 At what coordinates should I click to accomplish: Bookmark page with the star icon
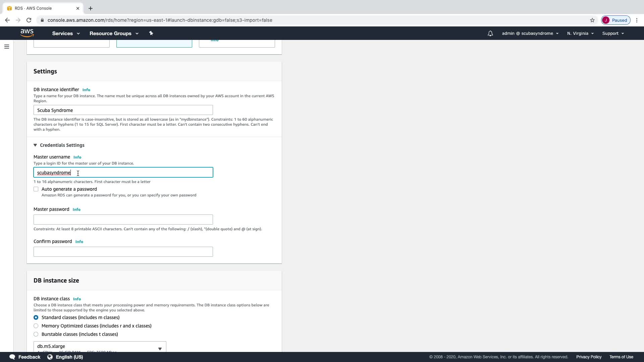point(592,20)
